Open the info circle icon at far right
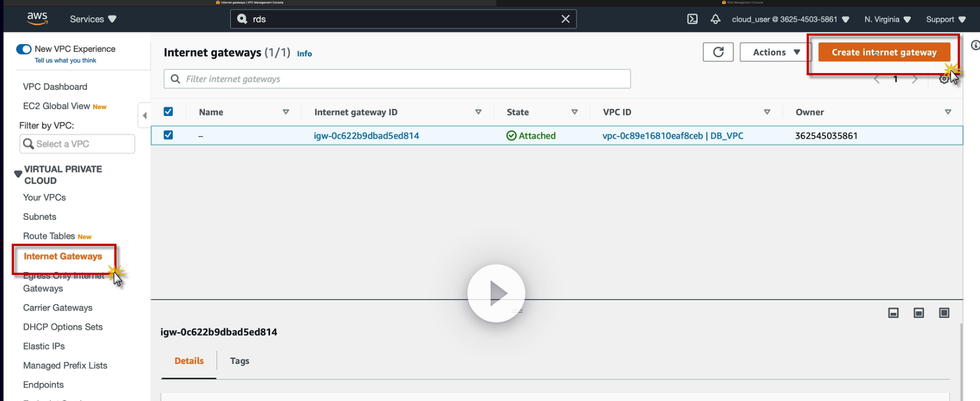Screen dimensions: 980x401 pyautogui.click(x=975, y=46)
